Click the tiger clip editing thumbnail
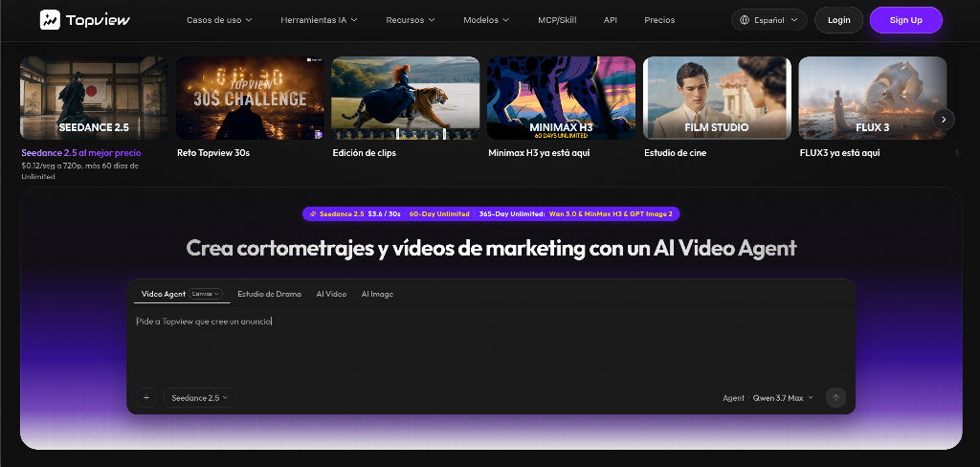Screen dimensions: 980x467 pyautogui.click(x=405, y=98)
